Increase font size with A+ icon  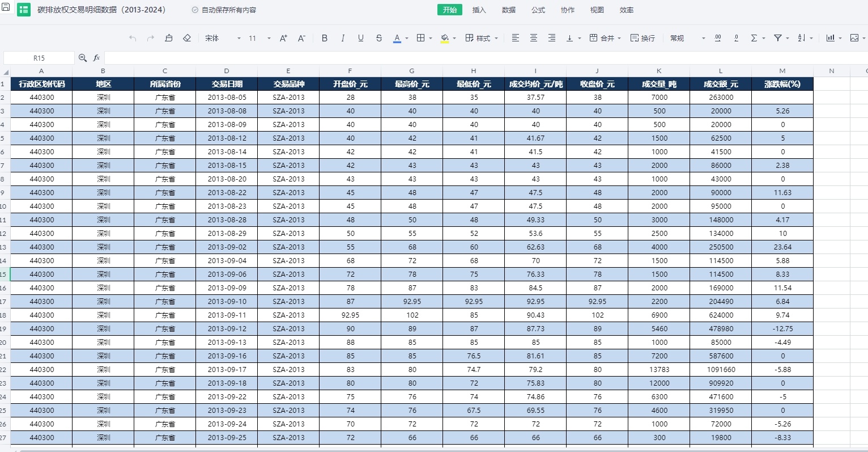click(283, 38)
